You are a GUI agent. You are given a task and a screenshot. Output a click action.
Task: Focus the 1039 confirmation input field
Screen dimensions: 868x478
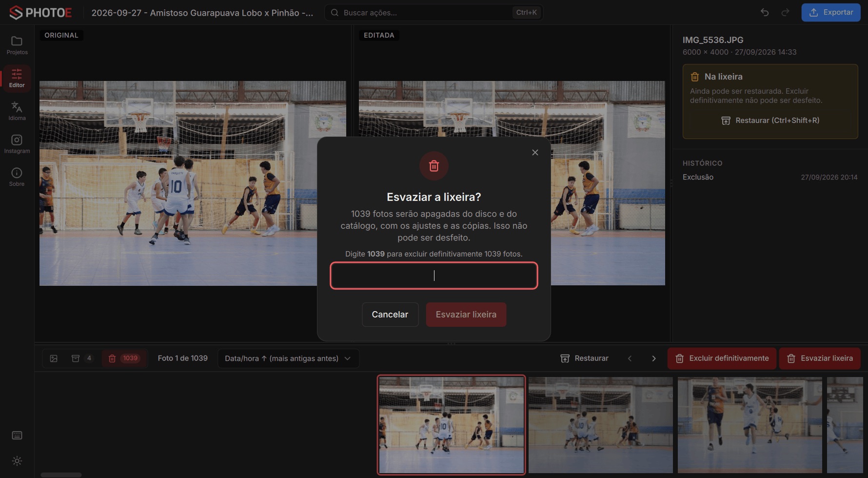click(x=434, y=276)
